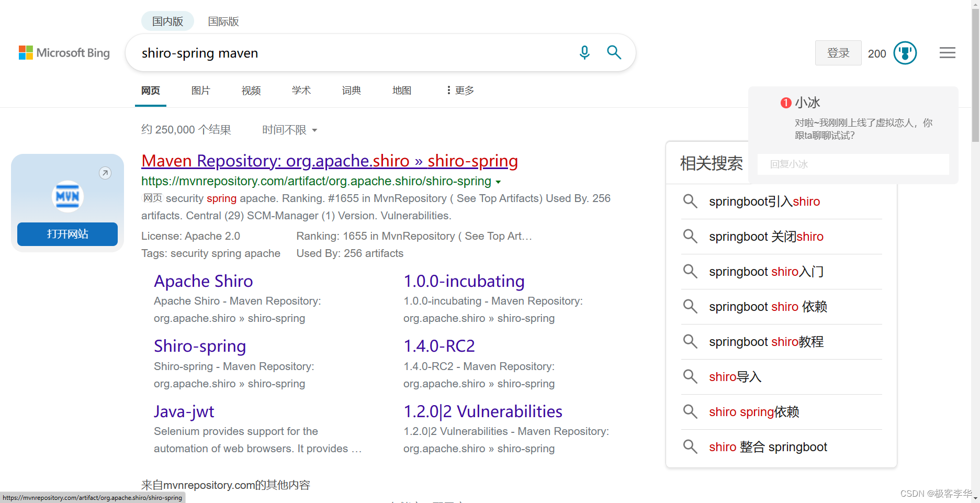Click search icon beside shiro导入
This screenshot has height=503, width=980.
pos(690,376)
